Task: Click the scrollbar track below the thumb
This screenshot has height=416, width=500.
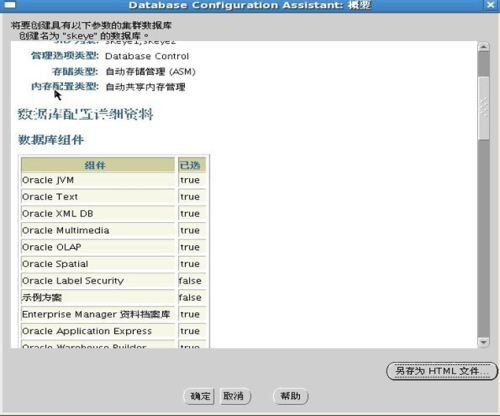Action: [x=483, y=238]
